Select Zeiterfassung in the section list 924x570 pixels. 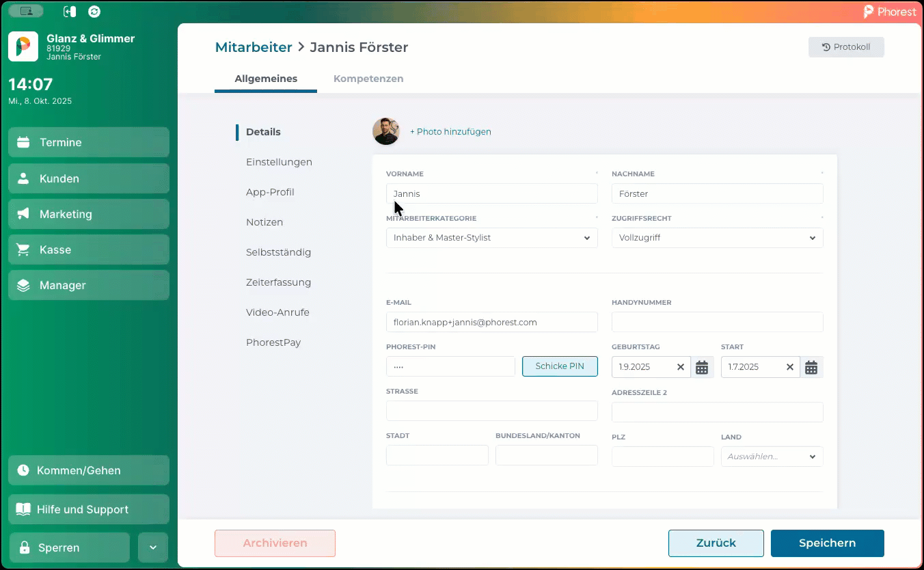point(278,282)
